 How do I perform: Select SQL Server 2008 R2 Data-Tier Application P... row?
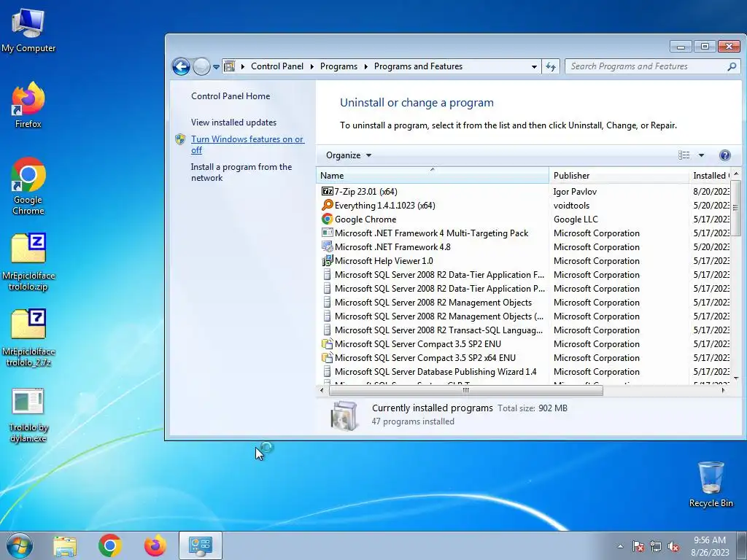524,289
